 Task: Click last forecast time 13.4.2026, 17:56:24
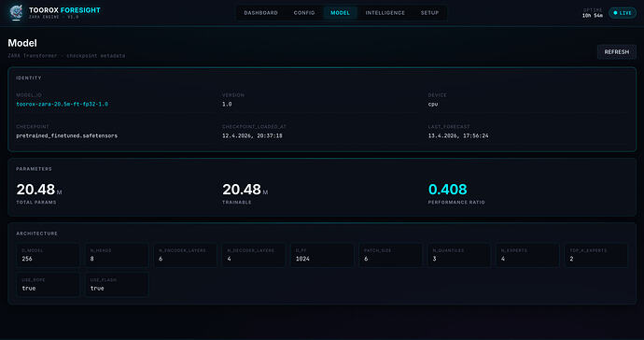point(458,135)
